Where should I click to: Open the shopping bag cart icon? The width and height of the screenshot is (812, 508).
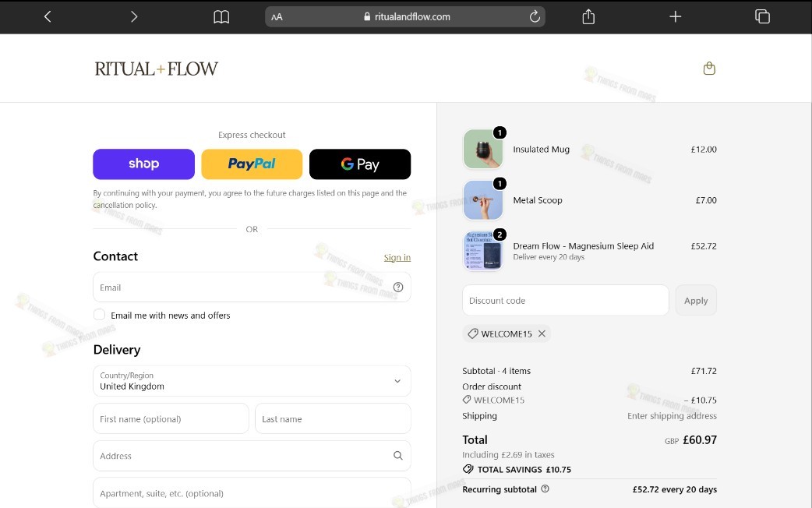tap(709, 69)
